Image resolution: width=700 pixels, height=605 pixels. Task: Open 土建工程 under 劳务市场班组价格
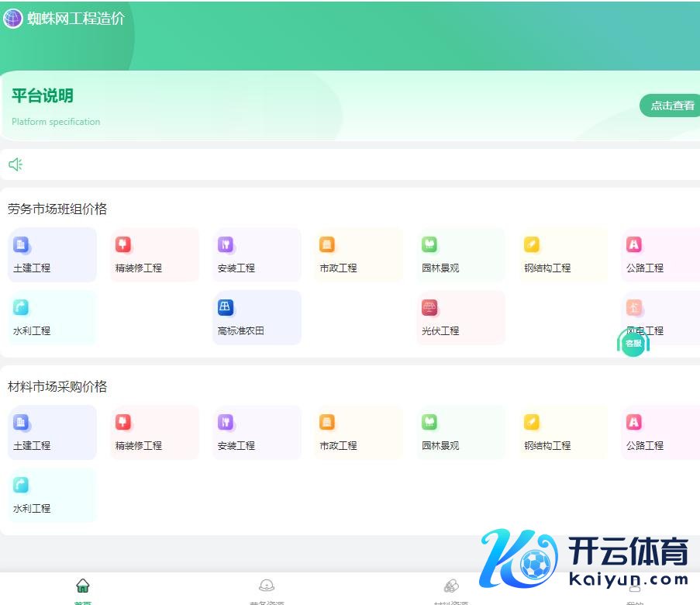(52, 255)
